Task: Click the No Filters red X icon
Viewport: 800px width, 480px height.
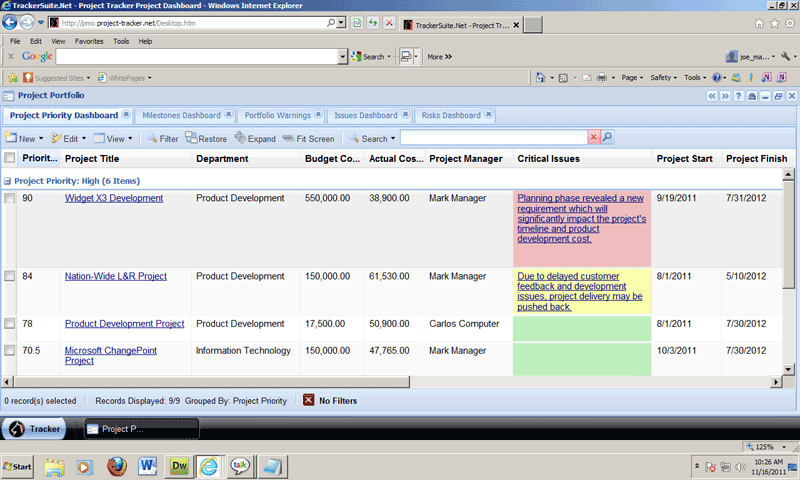Action: [309, 400]
